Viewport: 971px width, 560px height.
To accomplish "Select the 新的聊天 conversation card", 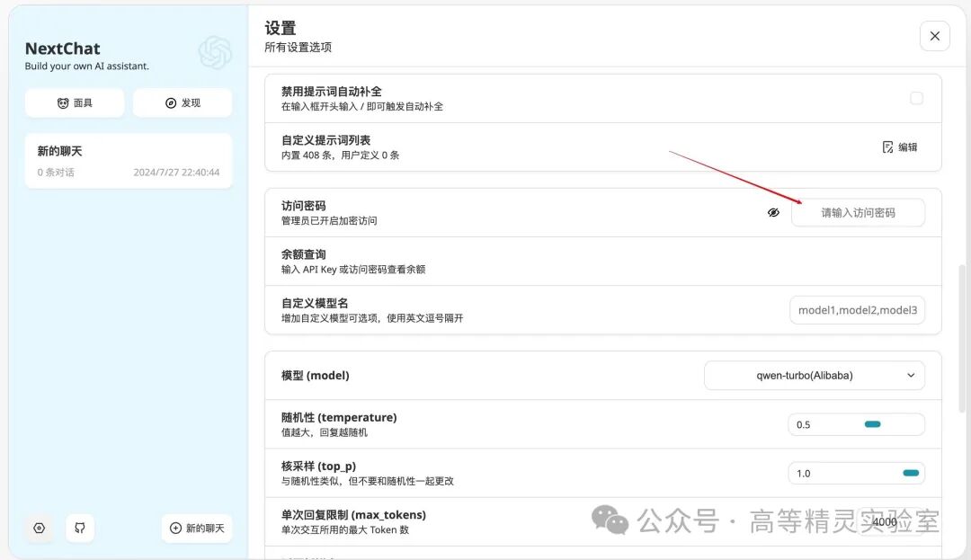I will click(x=129, y=161).
